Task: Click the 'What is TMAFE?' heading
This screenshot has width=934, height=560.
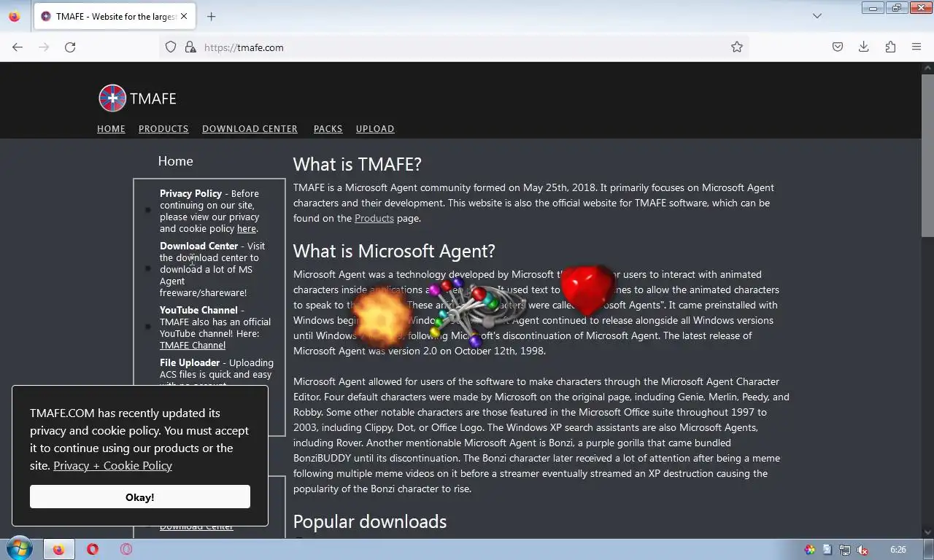Action: [x=358, y=164]
